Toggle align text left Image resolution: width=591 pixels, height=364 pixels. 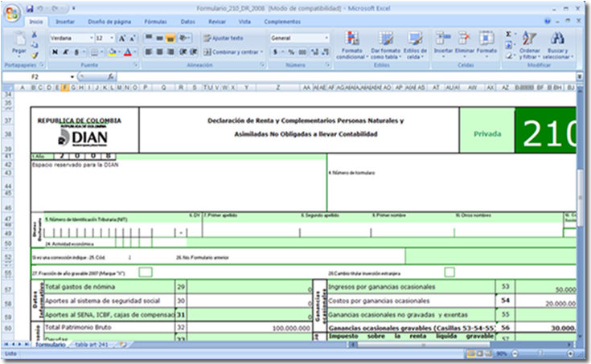tap(149, 51)
